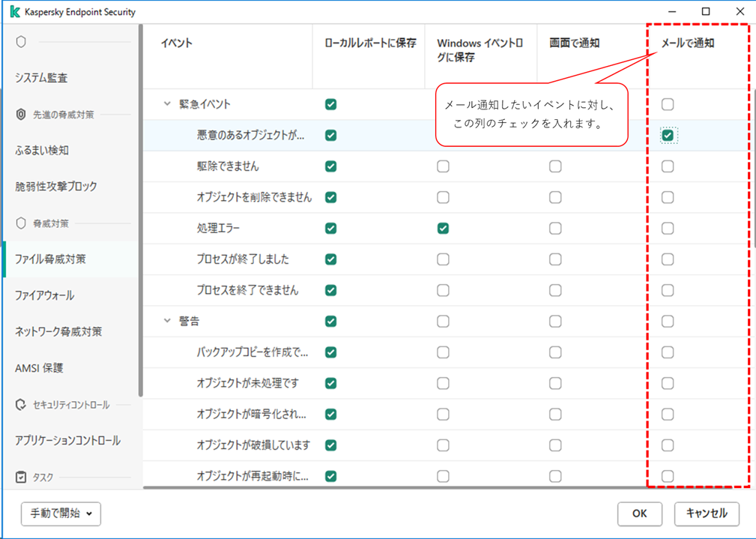Image resolution: width=756 pixels, height=539 pixels.
Task: Toggle Windows イベントログに保存 for 処理エラー
Action: click(x=443, y=228)
